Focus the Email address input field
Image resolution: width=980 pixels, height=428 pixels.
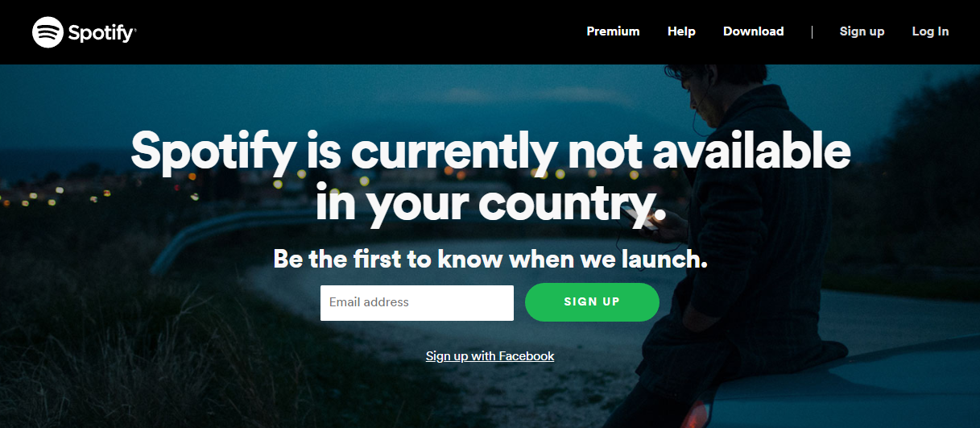coord(417,302)
